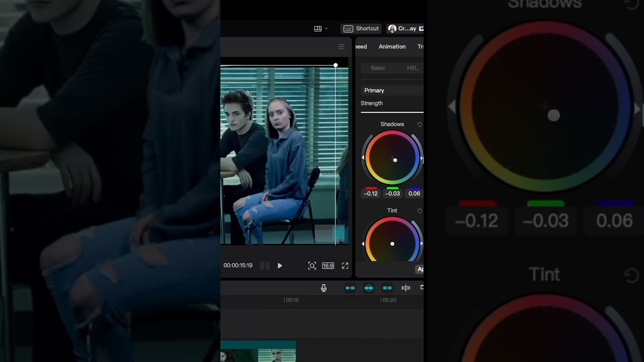Toggle auto snapping on timeline
The image size is (644, 362).
369,288
